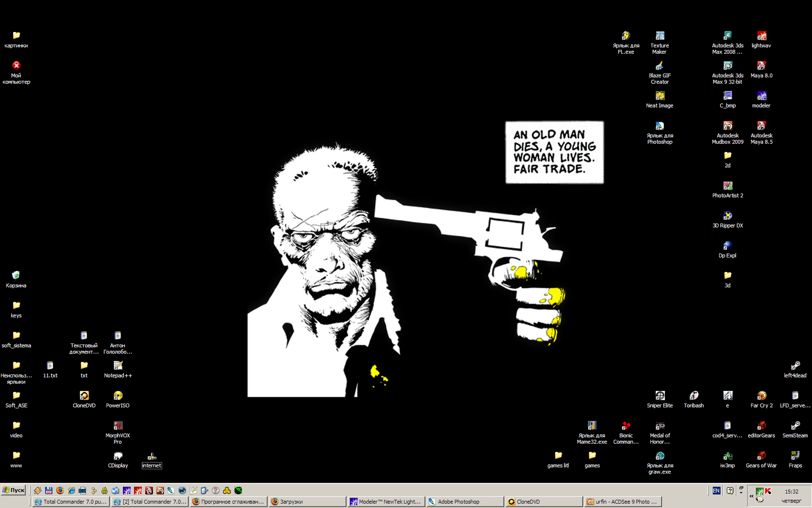
Task: Select the Autodesk Maya 8.5 icon
Action: pyautogui.click(x=761, y=133)
